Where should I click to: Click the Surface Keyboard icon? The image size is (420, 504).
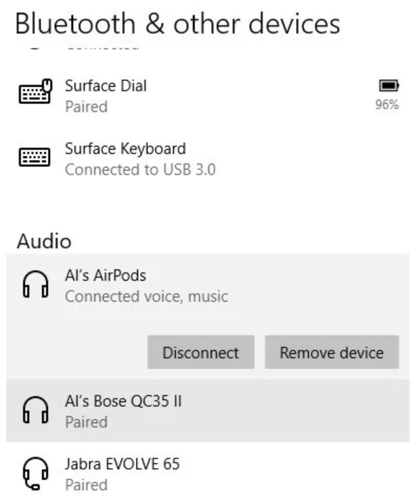point(35,157)
